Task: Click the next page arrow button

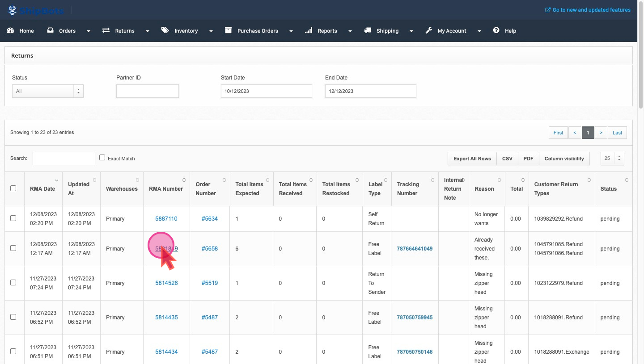Action: (601, 133)
